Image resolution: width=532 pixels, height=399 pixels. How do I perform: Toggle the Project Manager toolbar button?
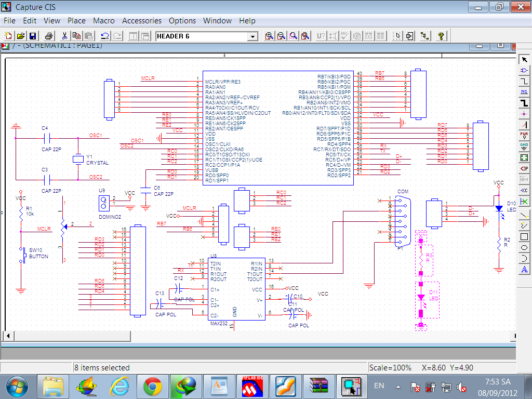click(425, 36)
